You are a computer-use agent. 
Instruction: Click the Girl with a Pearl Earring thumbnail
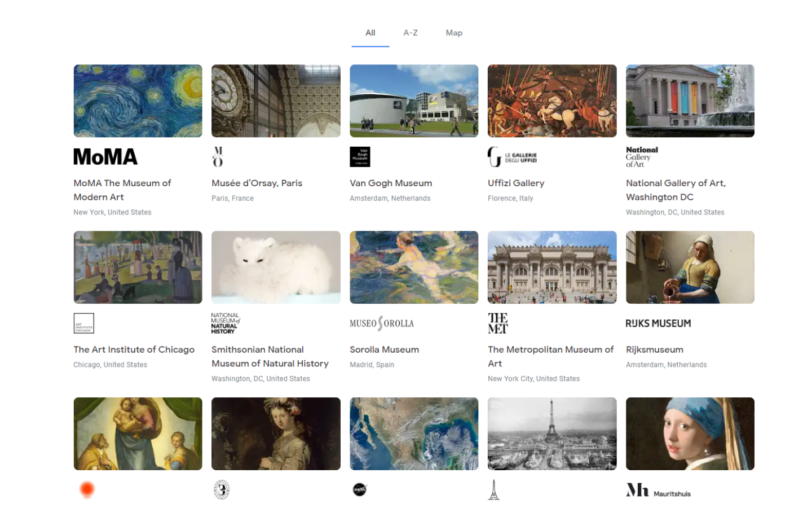[x=690, y=433]
